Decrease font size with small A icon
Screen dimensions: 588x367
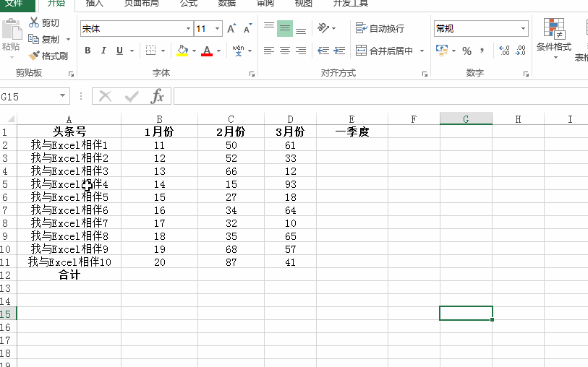pyautogui.click(x=247, y=28)
